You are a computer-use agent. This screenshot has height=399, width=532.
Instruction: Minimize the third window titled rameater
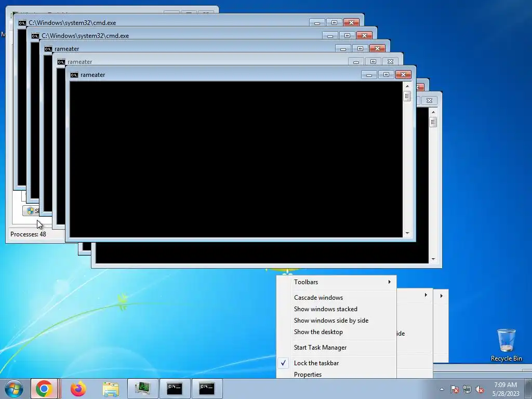click(x=343, y=48)
